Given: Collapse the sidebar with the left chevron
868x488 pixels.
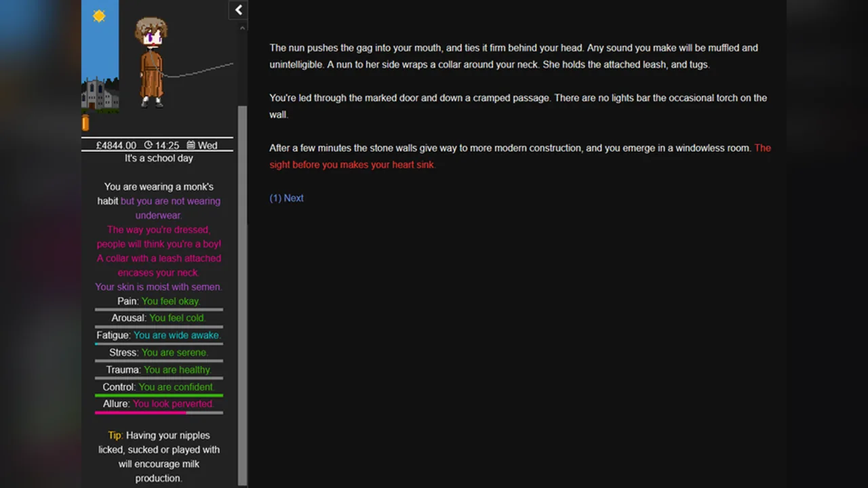Looking at the screenshot, I should (x=238, y=9).
